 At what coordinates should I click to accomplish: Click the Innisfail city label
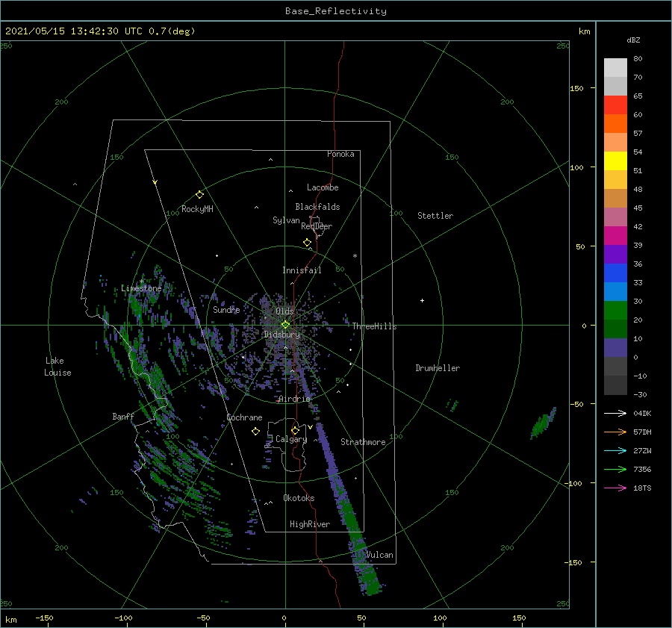click(302, 270)
